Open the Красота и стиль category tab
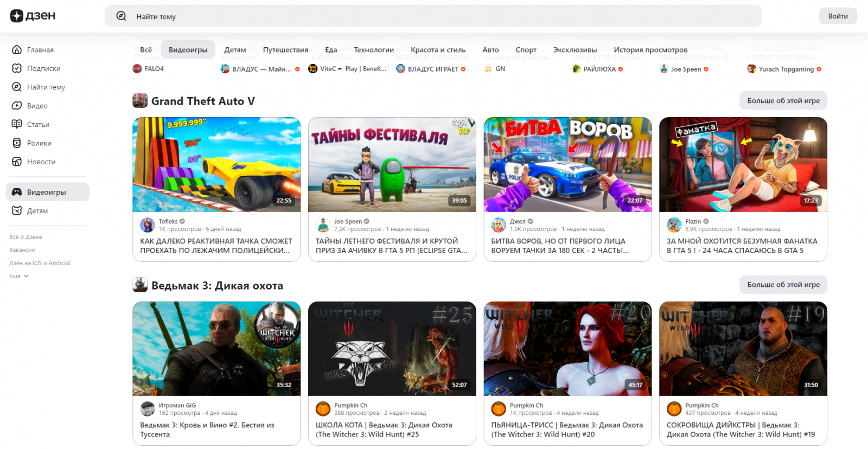 [x=438, y=50]
